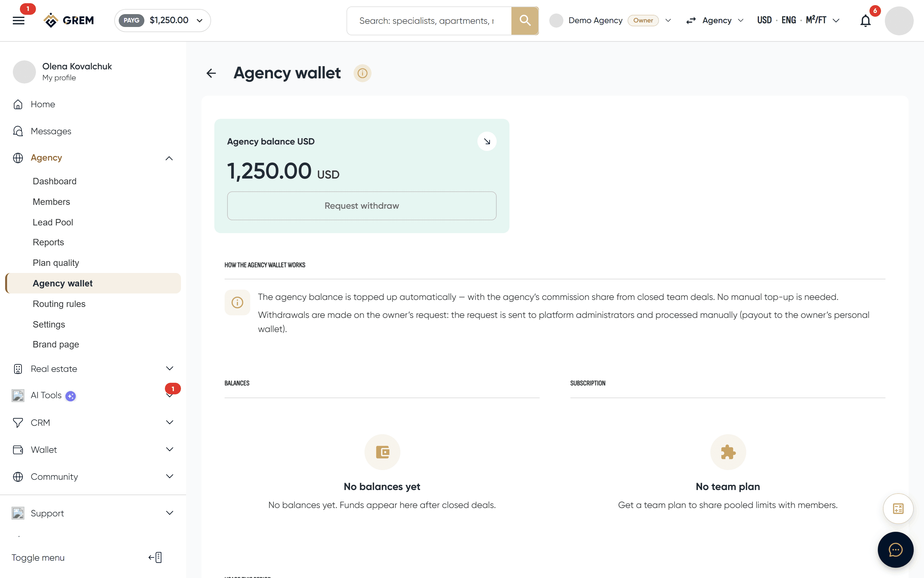Click the Messages icon in sidebar
The width and height of the screenshot is (924, 578).
[18, 131]
